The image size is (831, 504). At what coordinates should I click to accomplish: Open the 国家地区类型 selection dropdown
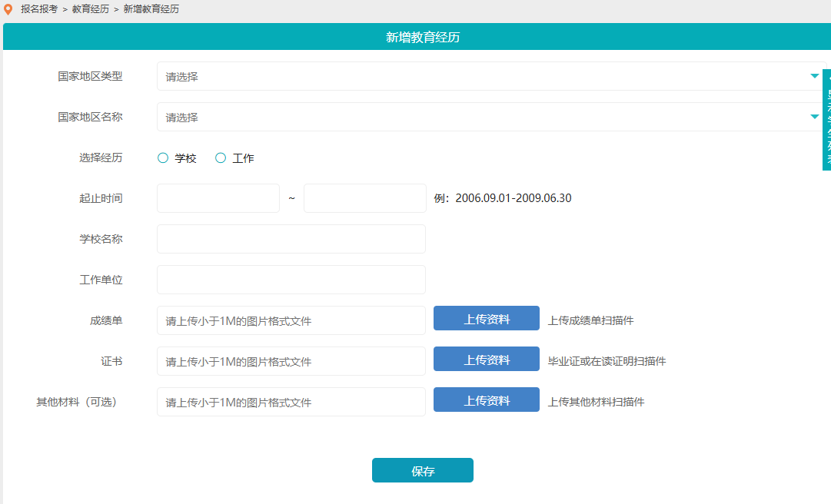(x=461, y=76)
